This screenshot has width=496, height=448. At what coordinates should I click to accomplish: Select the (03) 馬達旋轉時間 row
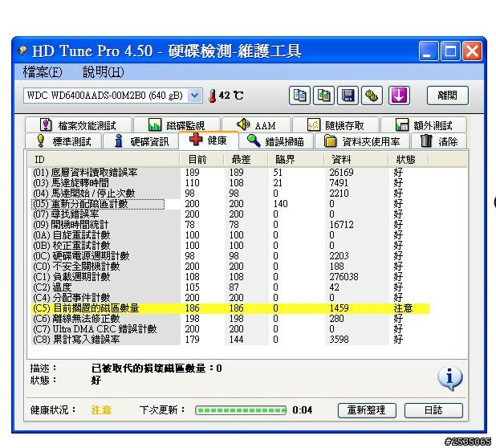coord(230,183)
